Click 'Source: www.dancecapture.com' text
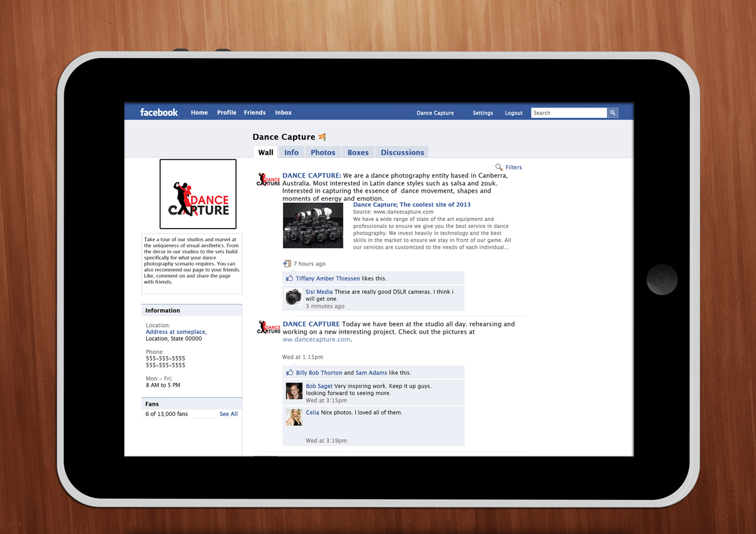The height and width of the screenshot is (534, 756). (x=393, y=212)
